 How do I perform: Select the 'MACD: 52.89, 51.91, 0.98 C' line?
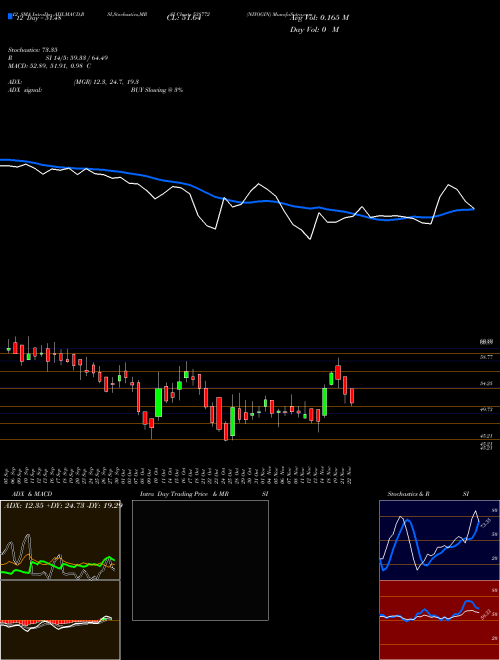click(x=50, y=66)
